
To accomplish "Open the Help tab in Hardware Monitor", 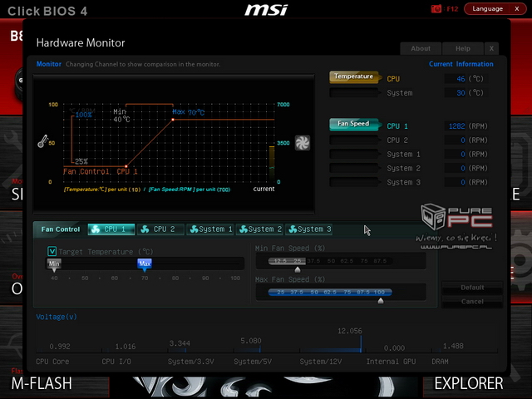I will 463,48.
